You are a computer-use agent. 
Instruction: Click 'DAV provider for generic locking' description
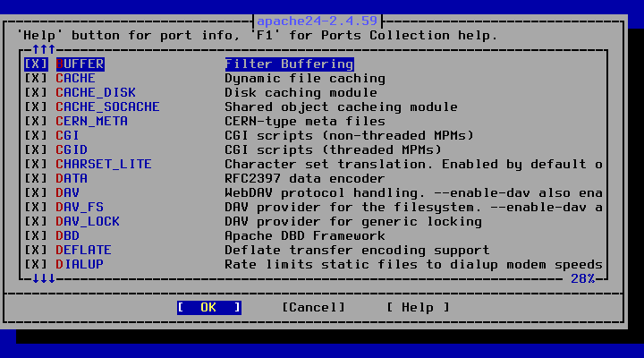353,222
